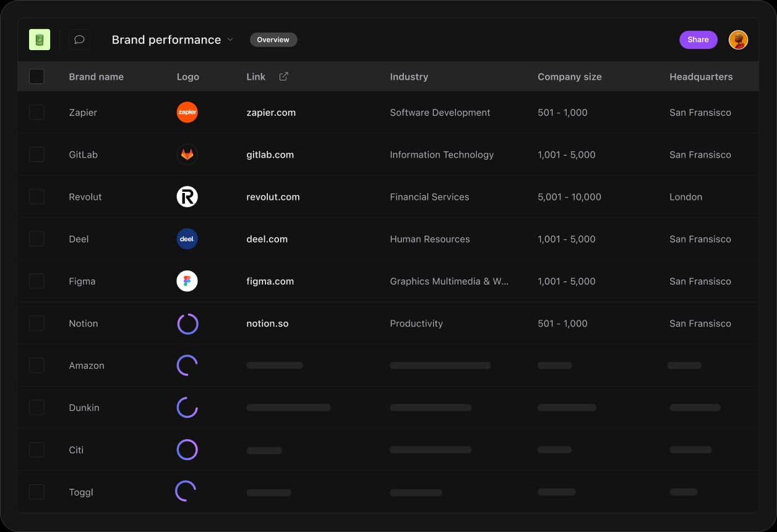Click the external link icon beside Link header

(x=283, y=75)
